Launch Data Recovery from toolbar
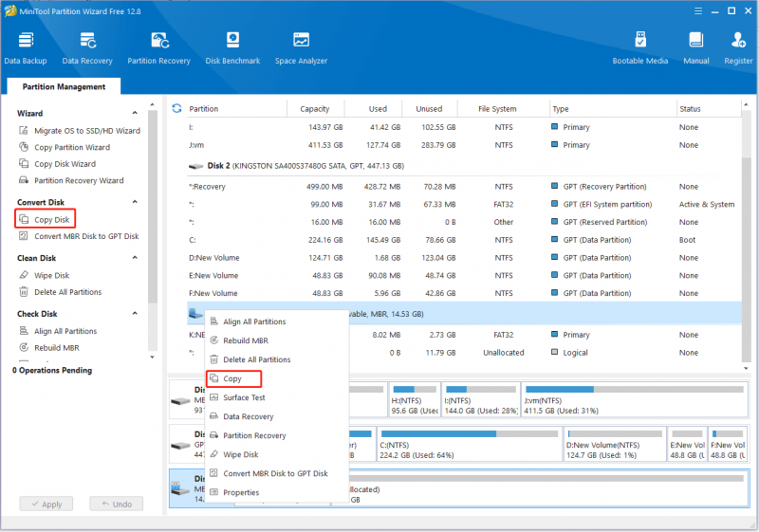This screenshot has height=532, width=759. coord(87,47)
